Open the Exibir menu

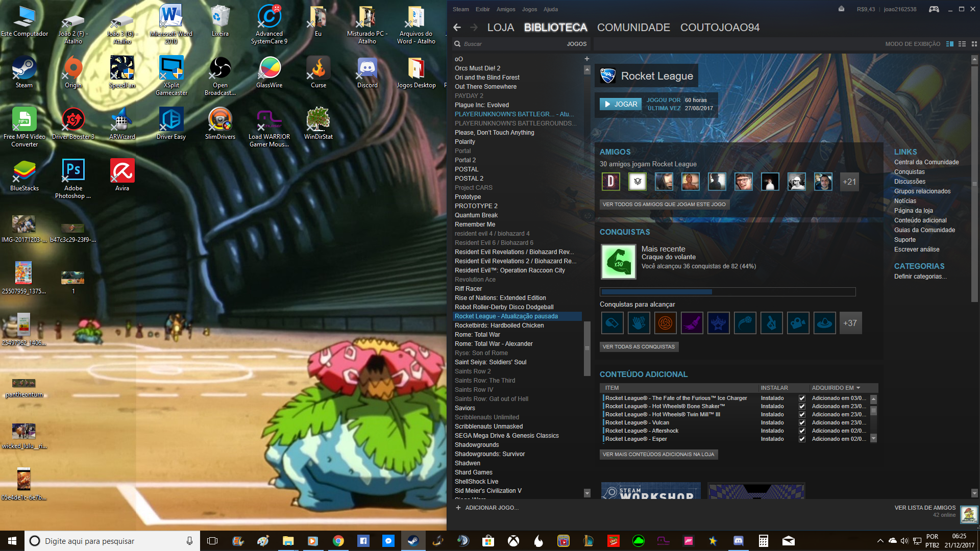[x=482, y=9]
